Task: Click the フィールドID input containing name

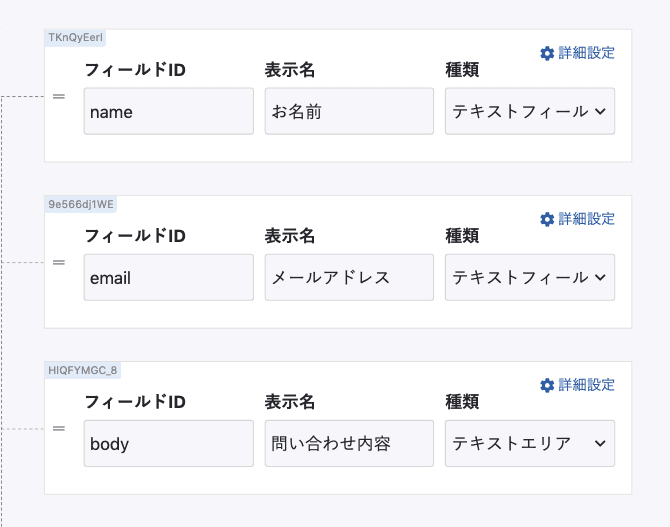Action: pos(168,111)
